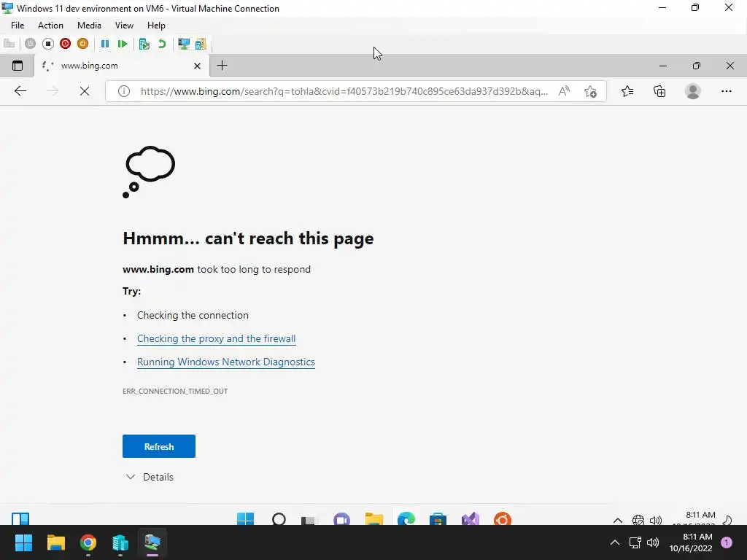Click the Search icon in the VM taskbar
This screenshot has width=747, height=560.
[x=279, y=518]
